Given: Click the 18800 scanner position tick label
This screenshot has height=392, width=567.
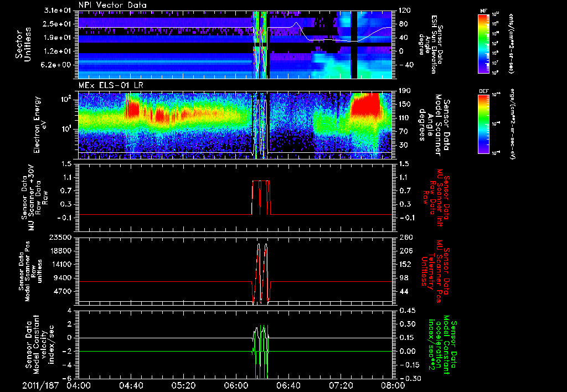Looking at the screenshot, I should coord(60,251).
